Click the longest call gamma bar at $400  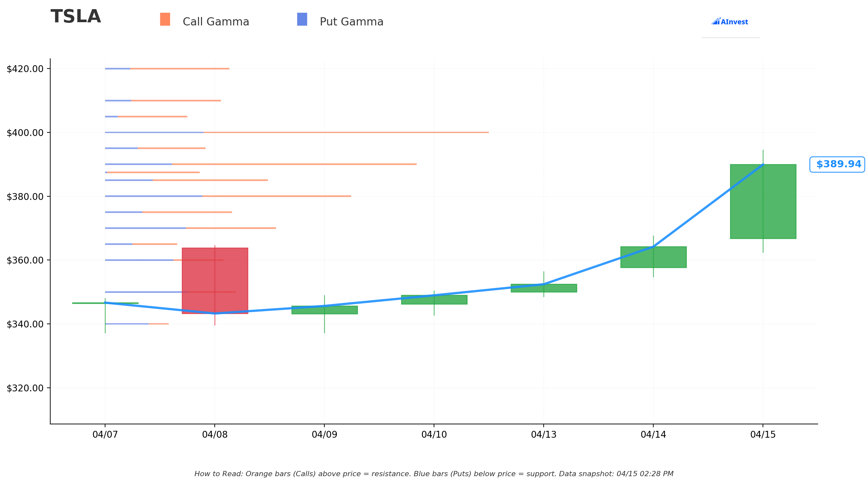[x=346, y=132]
